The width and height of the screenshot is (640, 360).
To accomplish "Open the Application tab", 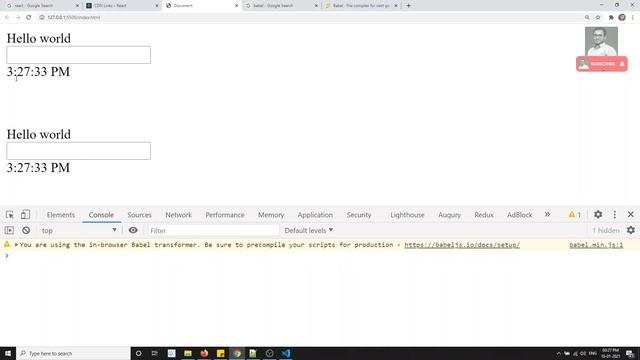I will point(315,215).
